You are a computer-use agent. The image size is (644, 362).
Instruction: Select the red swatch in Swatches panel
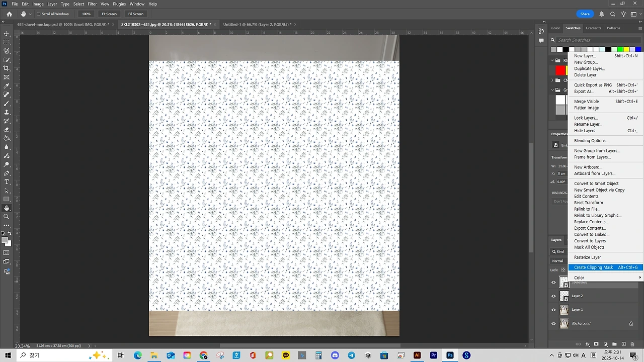560,70
